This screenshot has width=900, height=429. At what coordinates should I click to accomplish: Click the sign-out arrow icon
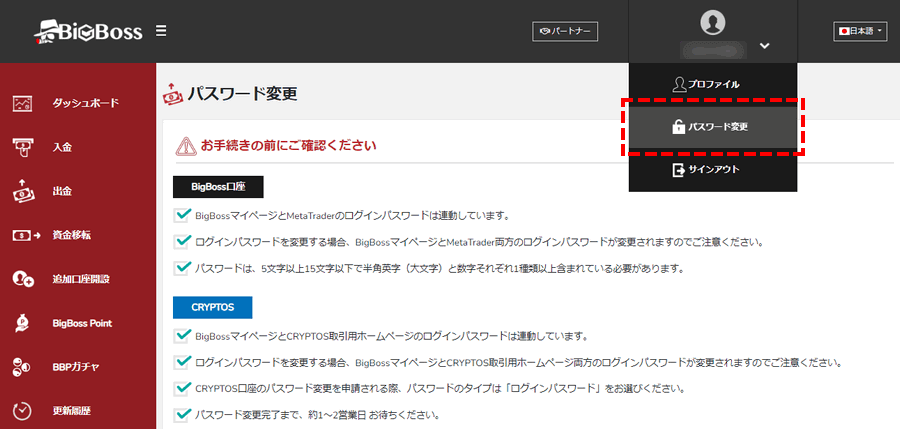679,170
